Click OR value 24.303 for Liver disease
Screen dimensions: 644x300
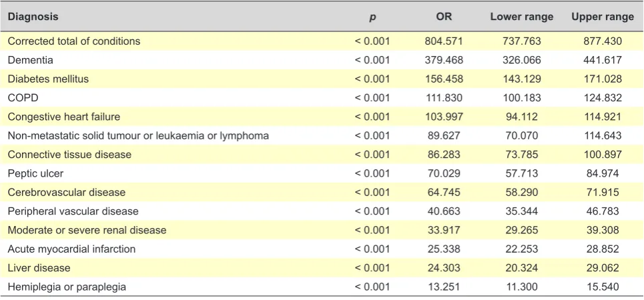444,267
